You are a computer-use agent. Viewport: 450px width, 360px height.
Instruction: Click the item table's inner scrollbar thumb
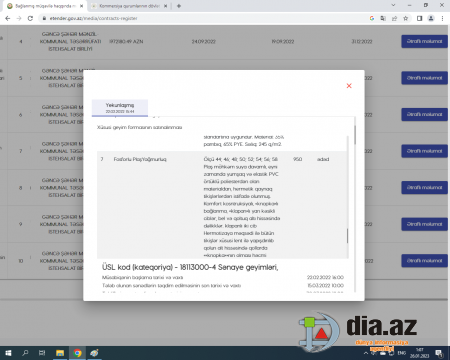[347, 236]
